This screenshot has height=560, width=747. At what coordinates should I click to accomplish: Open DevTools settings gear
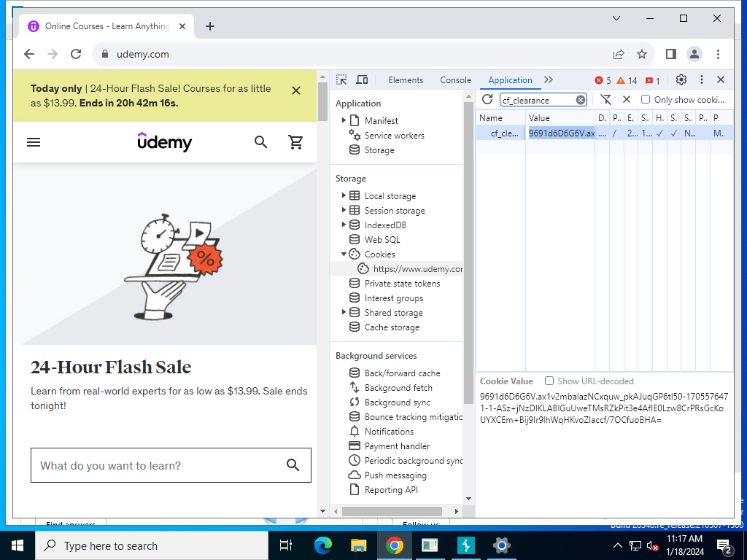(681, 80)
